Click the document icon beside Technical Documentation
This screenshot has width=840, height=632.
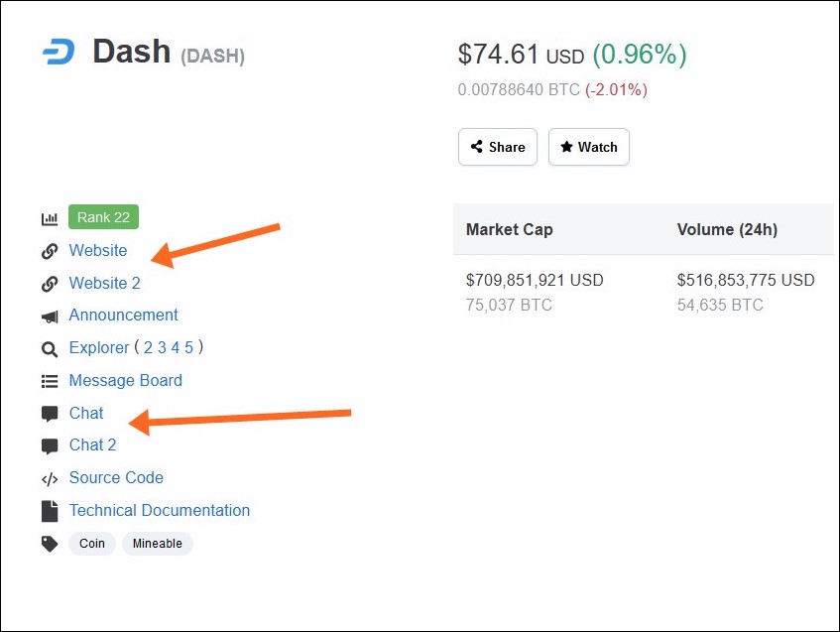[x=50, y=511]
